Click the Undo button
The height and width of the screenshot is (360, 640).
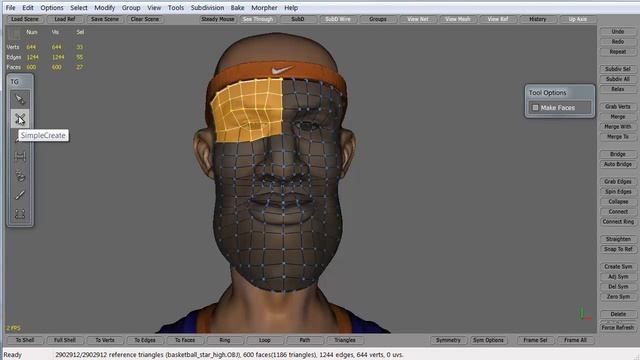(618, 31)
